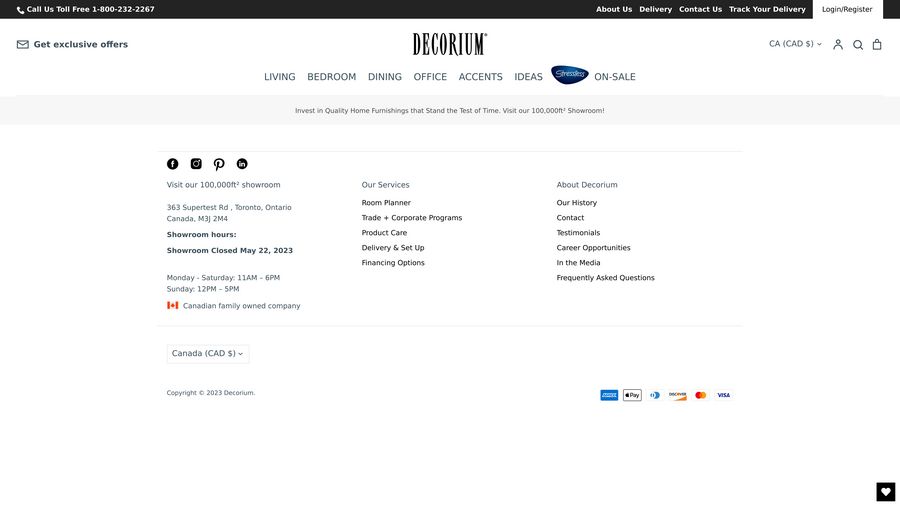Open the Our History link
The image size is (900, 506).
pyautogui.click(x=576, y=203)
